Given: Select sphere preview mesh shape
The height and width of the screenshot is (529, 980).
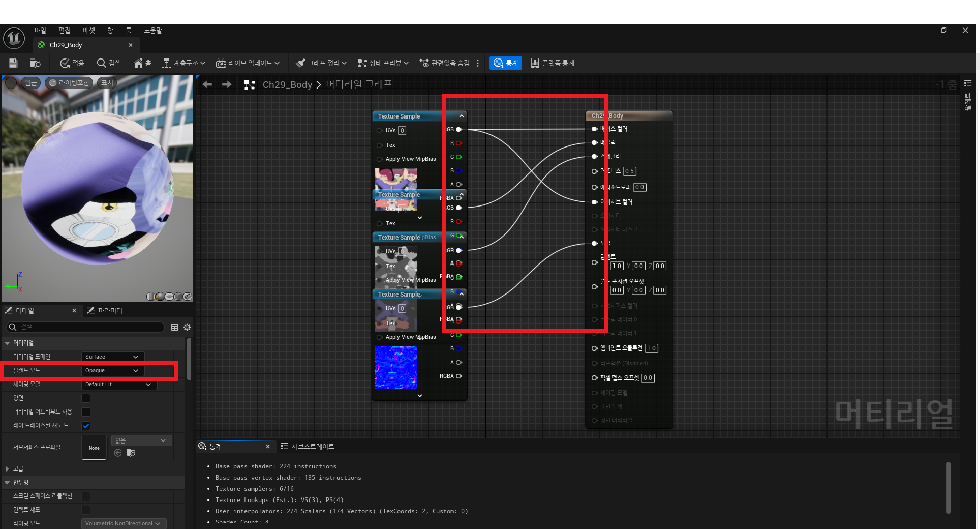Looking at the screenshot, I should coord(160,297).
